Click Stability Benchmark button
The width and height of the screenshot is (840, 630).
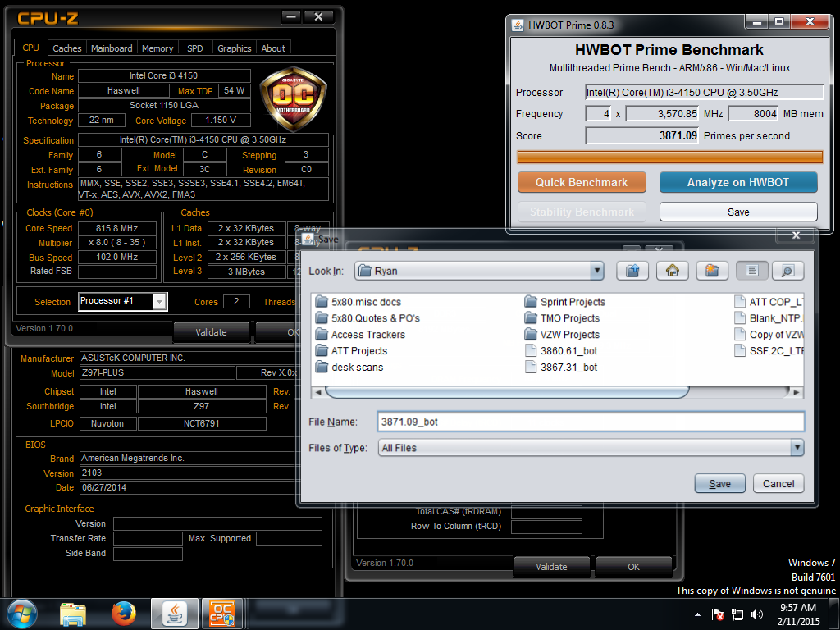[x=582, y=212]
